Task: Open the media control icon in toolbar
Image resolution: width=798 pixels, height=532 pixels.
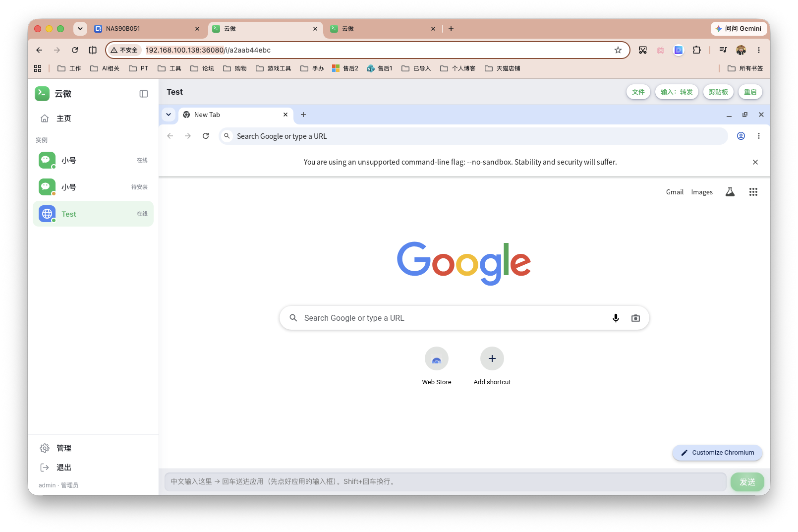Action: (723, 50)
